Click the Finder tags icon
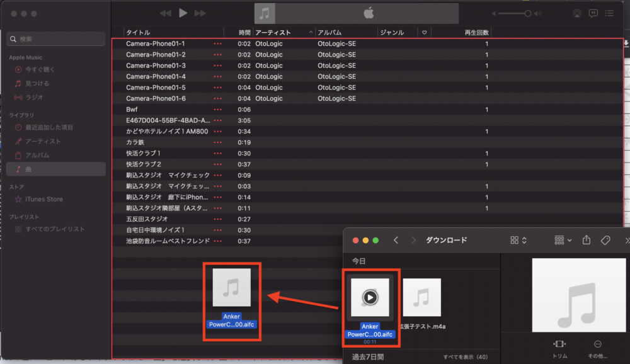 pos(605,241)
